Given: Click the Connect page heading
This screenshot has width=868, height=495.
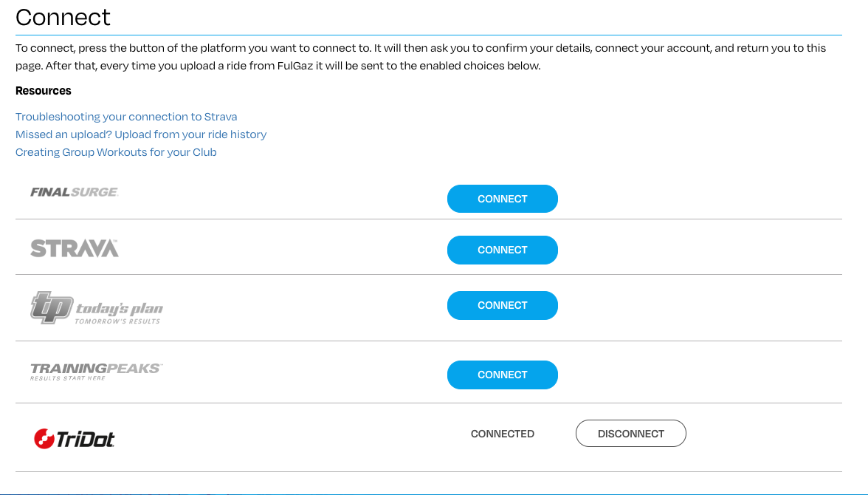Looking at the screenshot, I should point(63,17).
